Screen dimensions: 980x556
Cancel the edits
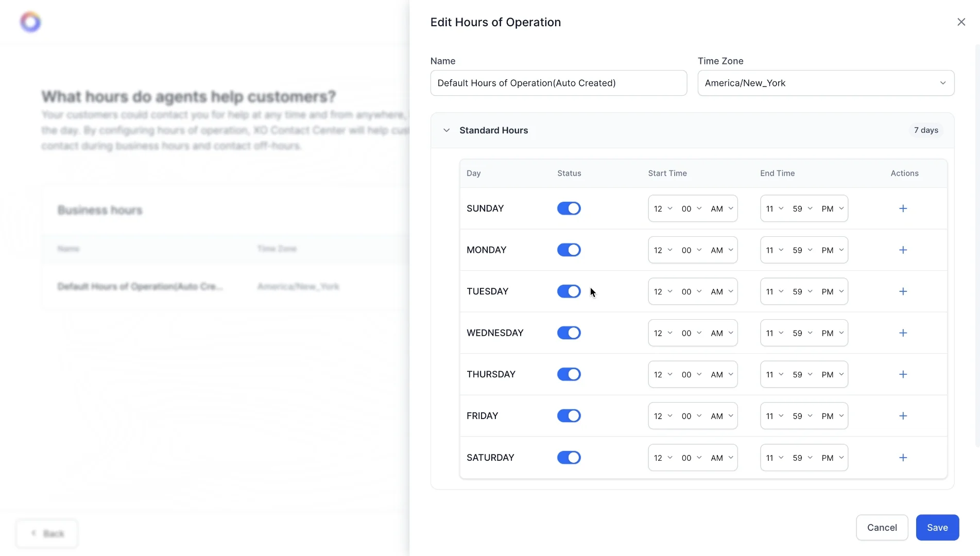(882, 527)
